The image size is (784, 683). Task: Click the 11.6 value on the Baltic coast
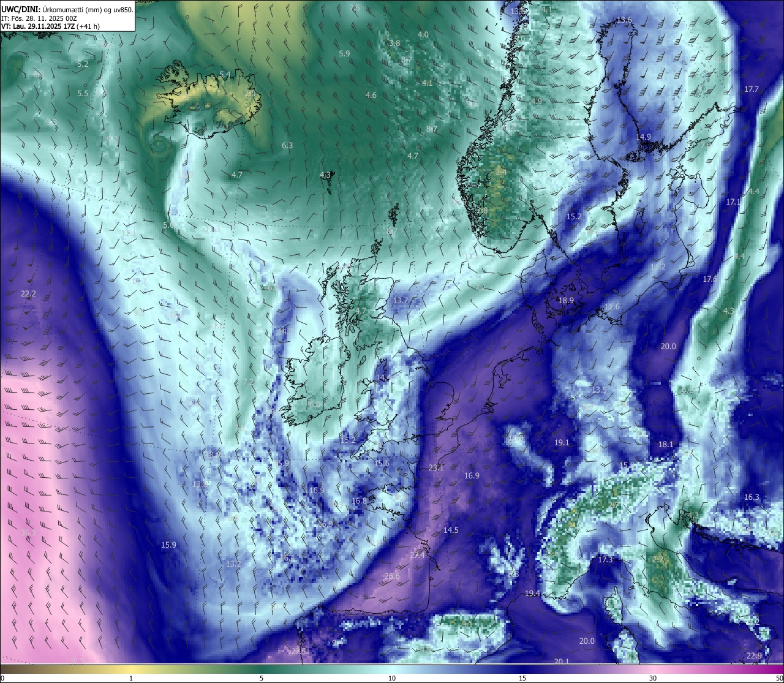click(612, 307)
